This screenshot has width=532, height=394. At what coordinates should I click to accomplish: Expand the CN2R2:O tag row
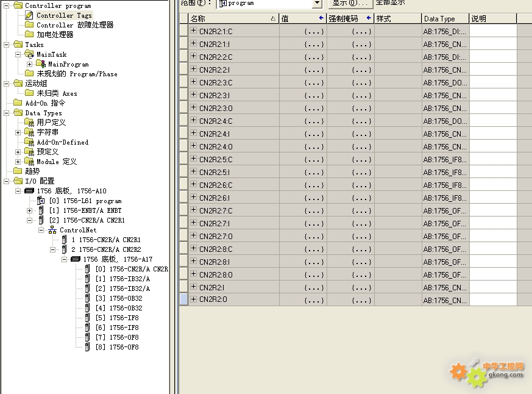click(193, 299)
